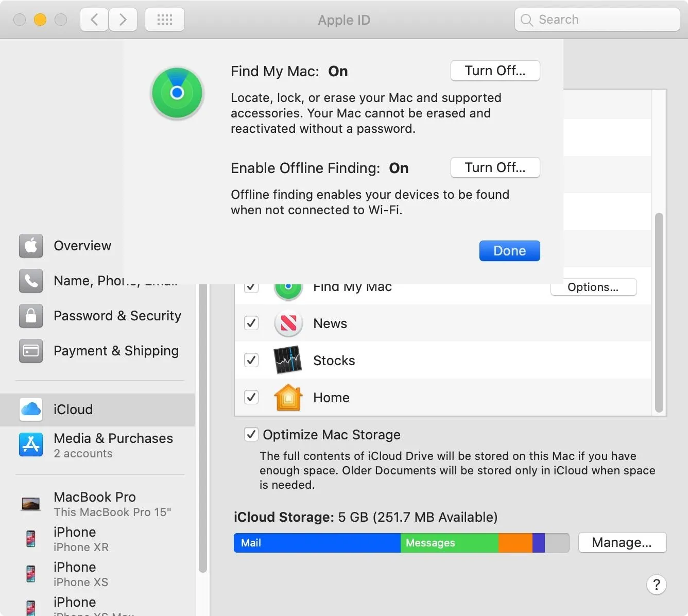
Task: Click the Search field
Action: (x=597, y=20)
